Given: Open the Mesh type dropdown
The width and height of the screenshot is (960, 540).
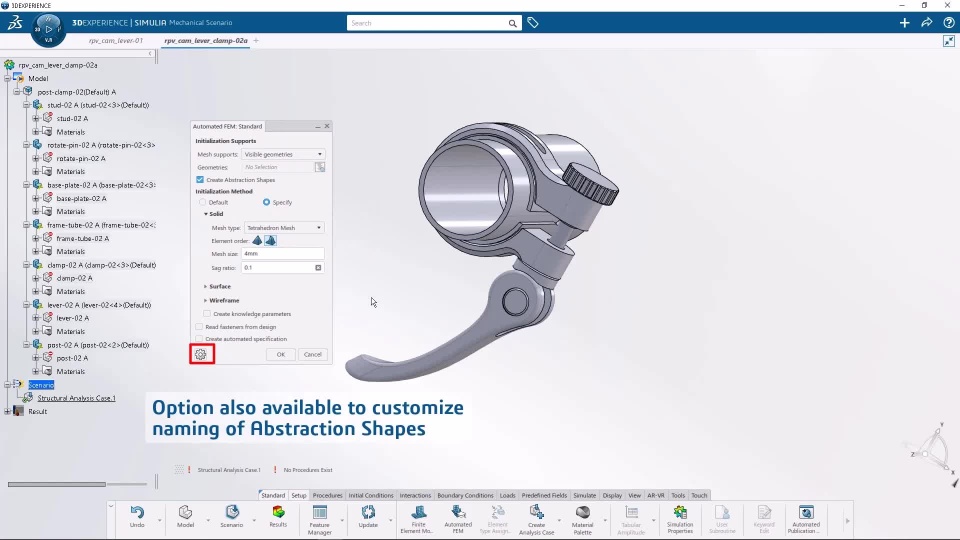Looking at the screenshot, I should pyautogui.click(x=284, y=228).
